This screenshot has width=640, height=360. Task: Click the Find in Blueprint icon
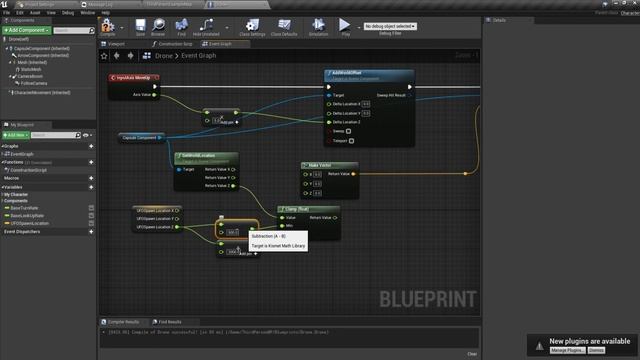pyautogui.click(x=181, y=25)
